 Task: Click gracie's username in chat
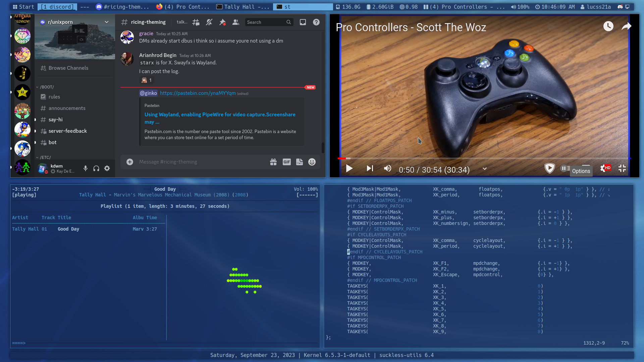tap(146, 34)
